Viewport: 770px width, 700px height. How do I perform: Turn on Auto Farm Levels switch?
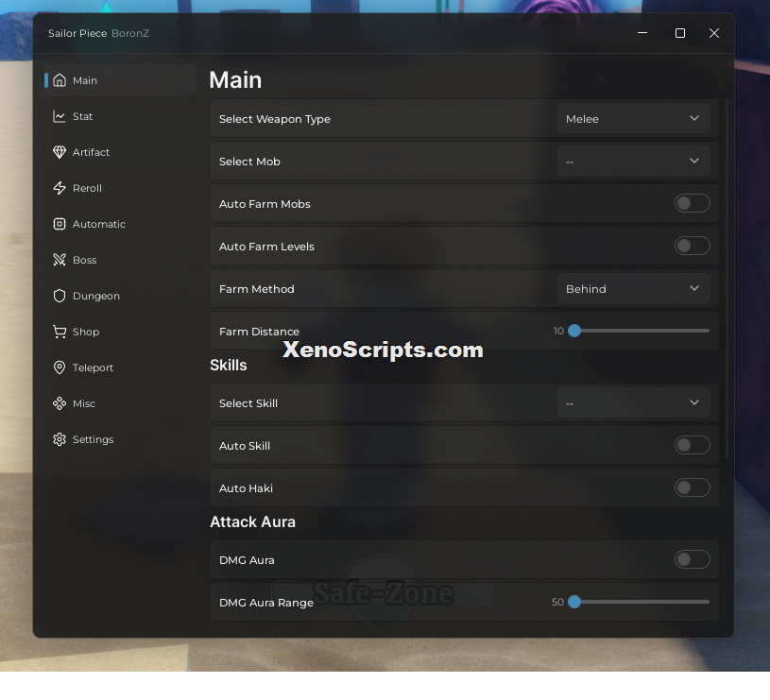coord(692,246)
